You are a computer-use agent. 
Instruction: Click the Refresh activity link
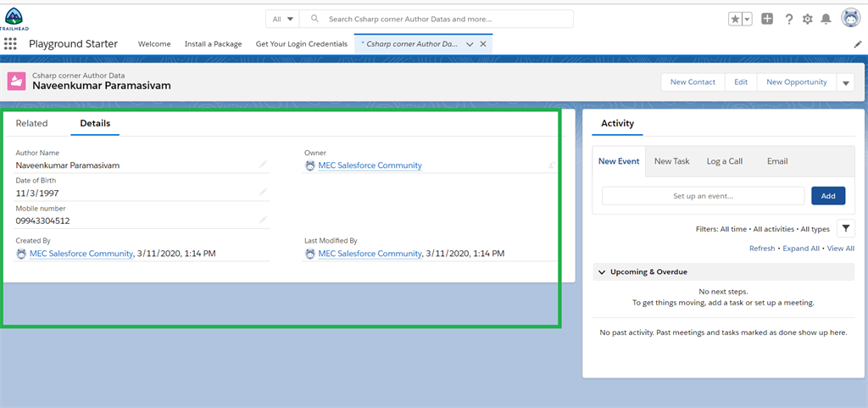point(762,249)
